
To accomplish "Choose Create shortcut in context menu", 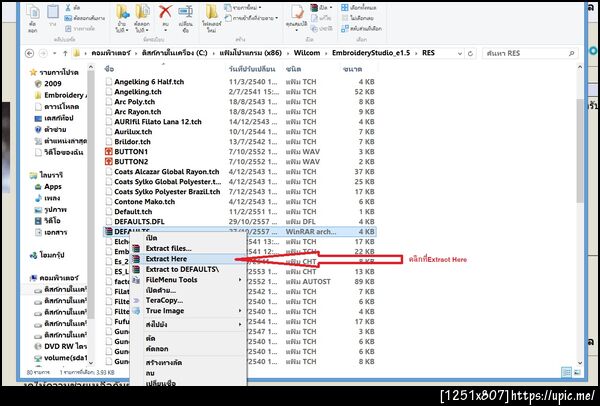I will (188, 362).
